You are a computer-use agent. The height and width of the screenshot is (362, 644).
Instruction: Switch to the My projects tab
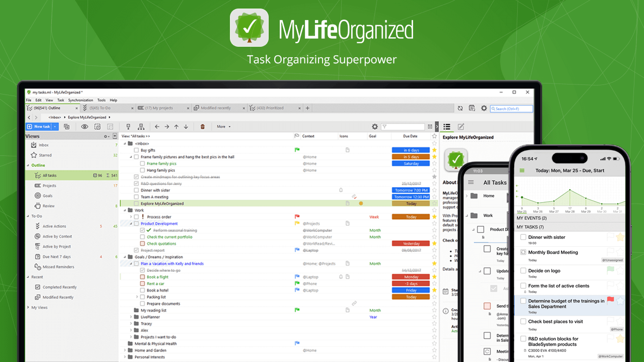pos(164,108)
